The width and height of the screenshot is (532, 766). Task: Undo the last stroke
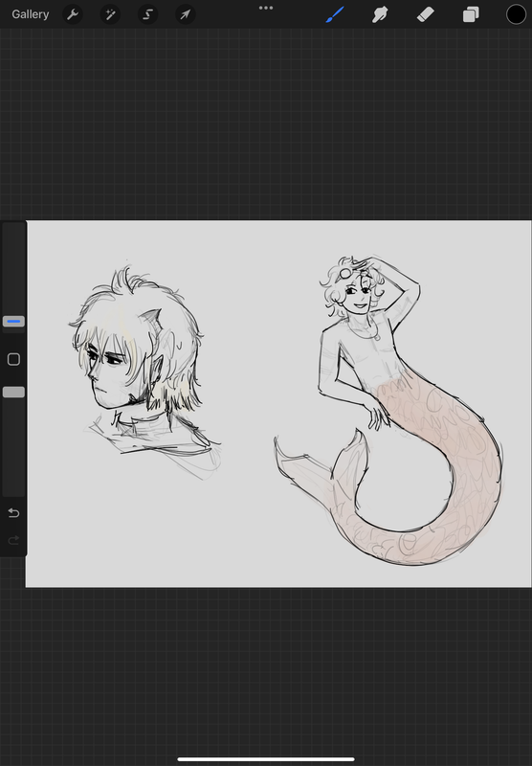pyautogui.click(x=13, y=513)
